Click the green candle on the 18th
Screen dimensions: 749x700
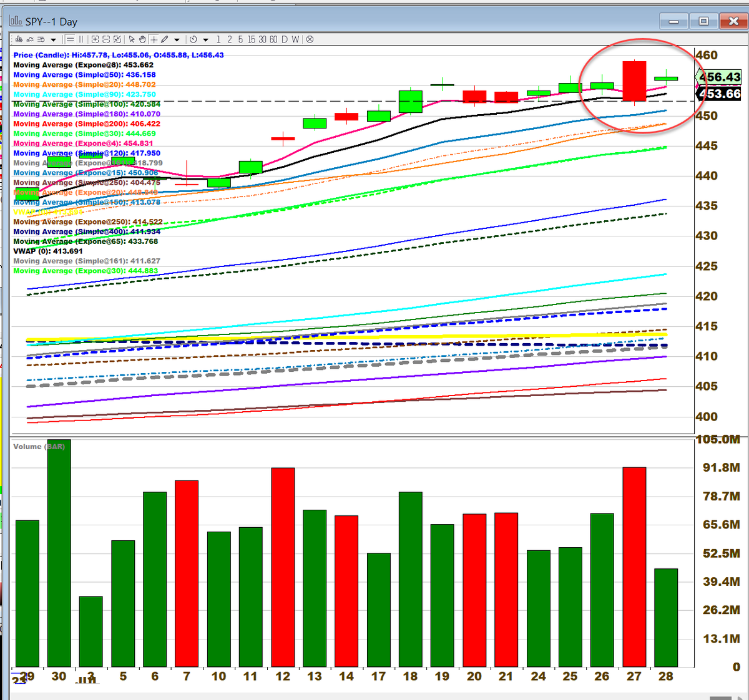(x=411, y=102)
